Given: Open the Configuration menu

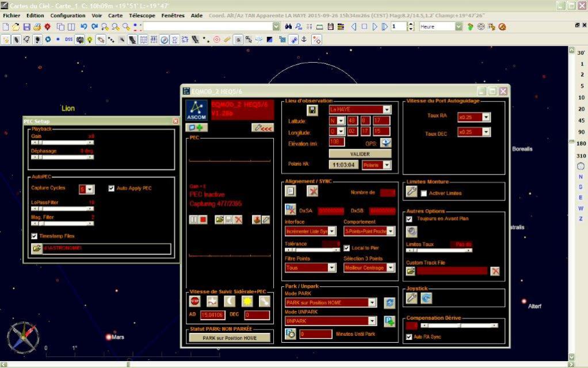Looking at the screenshot, I should 68,16.
